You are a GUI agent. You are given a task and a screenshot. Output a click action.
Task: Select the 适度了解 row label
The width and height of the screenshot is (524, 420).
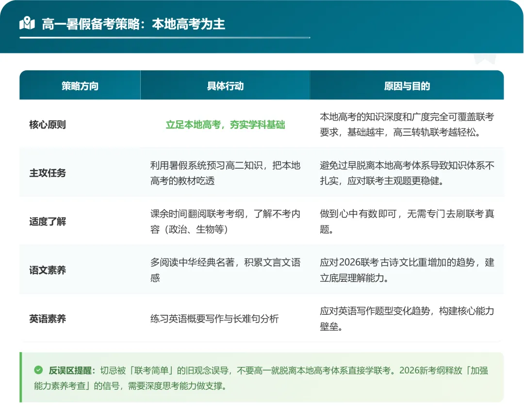(x=48, y=222)
